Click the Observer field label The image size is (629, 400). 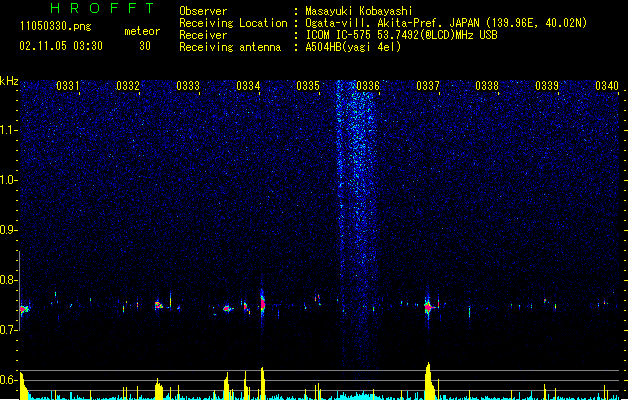[203, 11]
